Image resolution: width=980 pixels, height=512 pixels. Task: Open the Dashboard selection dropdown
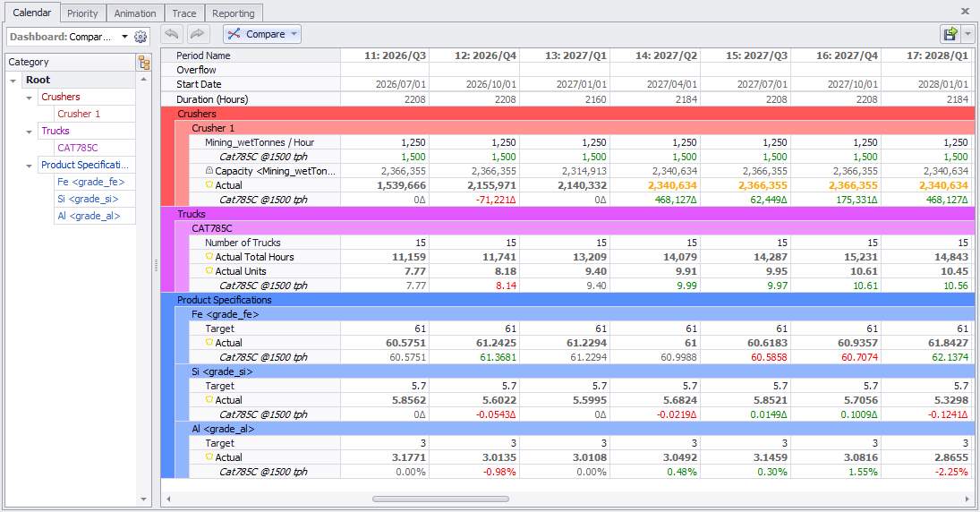click(x=124, y=37)
